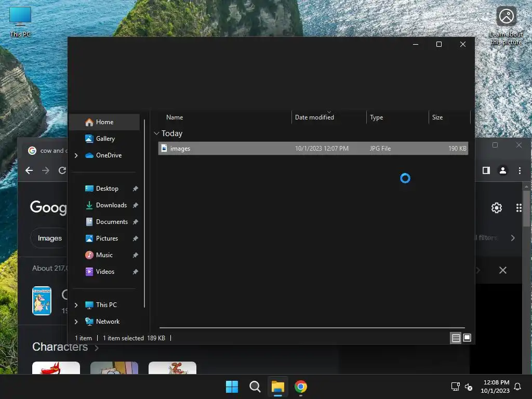Open Google search settings gear
The height and width of the screenshot is (399, 532).
click(x=497, y=208)
